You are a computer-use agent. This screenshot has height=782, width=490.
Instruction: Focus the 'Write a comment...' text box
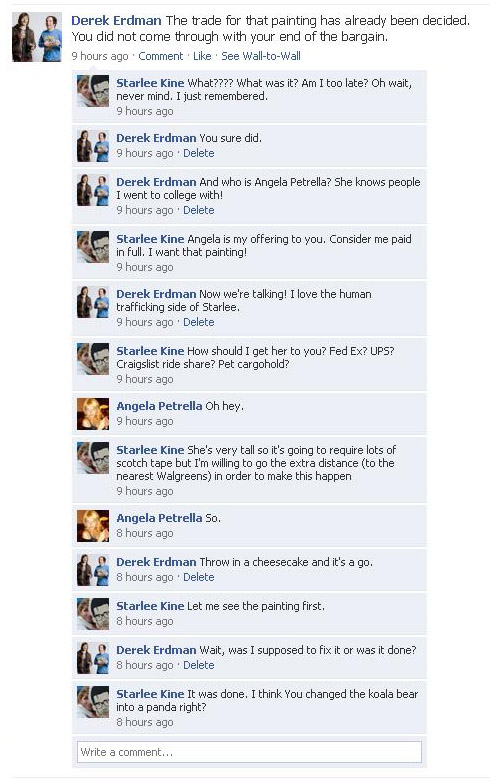click(249, 752)
